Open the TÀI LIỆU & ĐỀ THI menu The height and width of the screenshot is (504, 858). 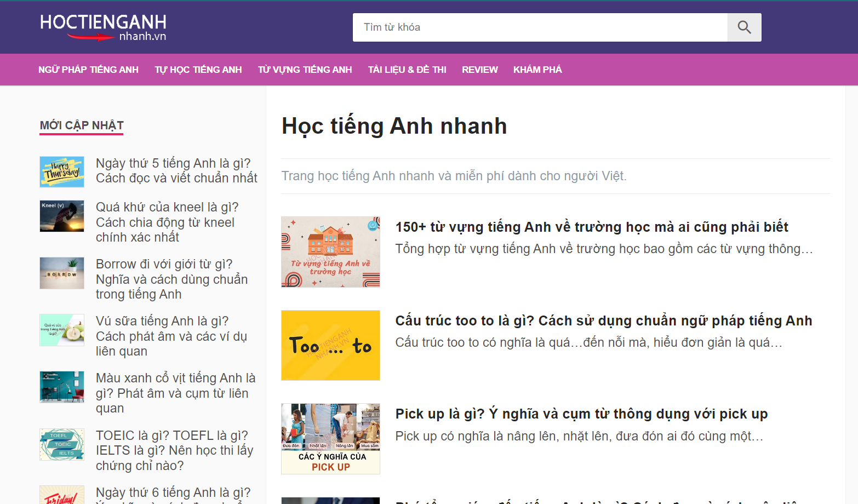407,70
